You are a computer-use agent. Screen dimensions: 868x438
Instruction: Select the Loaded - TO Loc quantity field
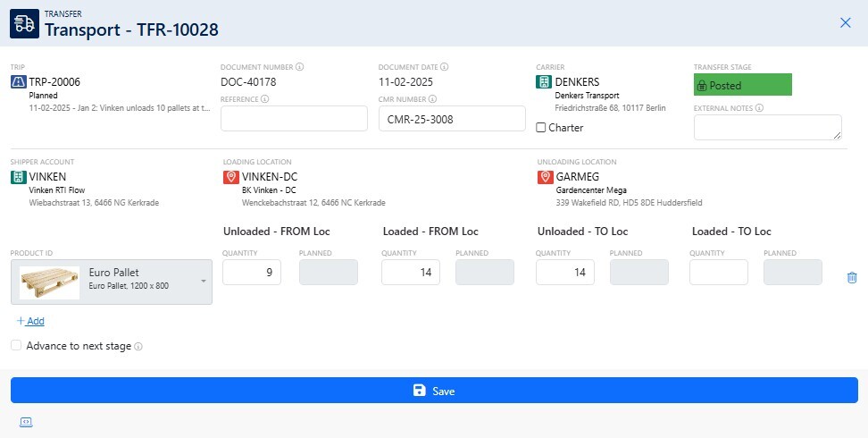[x=718, y=273]
